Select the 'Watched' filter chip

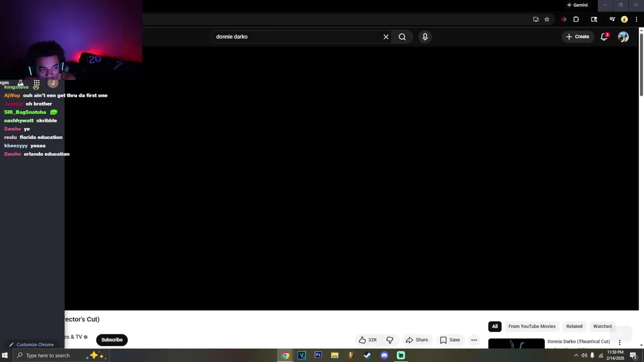coord(602,326)
